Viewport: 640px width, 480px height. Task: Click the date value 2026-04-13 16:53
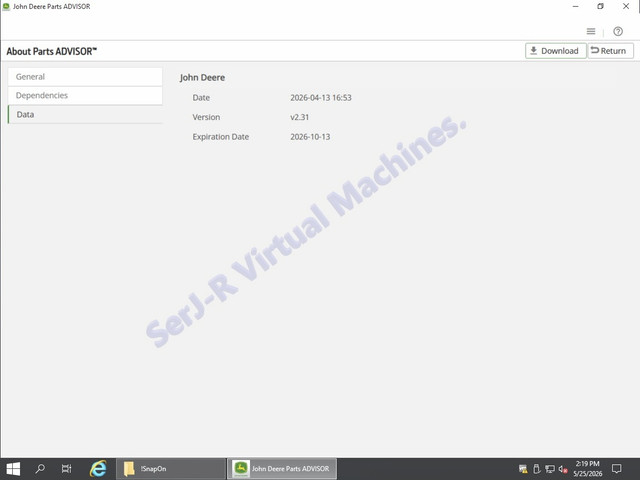[x=321, y=98]
